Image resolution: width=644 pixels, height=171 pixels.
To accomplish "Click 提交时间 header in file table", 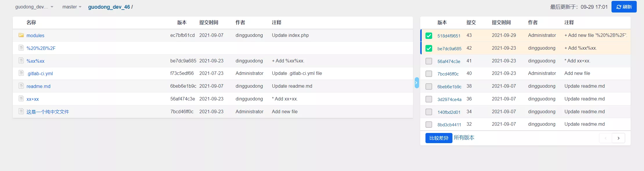I will tap(209, 22).
